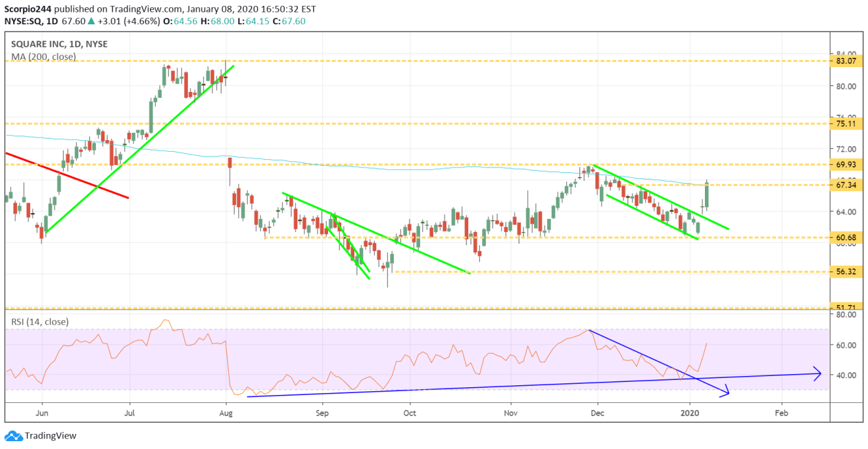Click the Jun label on the time axis
Viewport: 868px width, 449px height.
(x=41, y=413)
